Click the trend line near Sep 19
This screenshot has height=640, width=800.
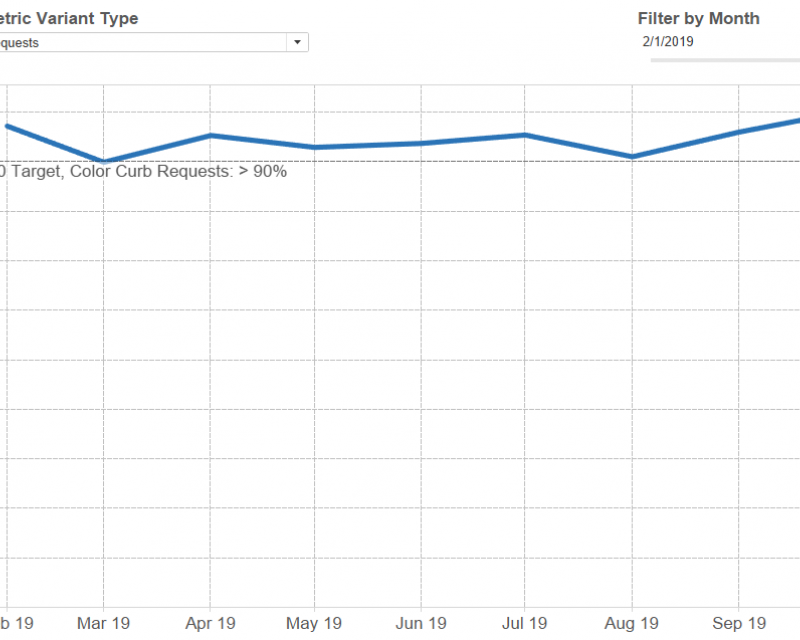point(739,129)
